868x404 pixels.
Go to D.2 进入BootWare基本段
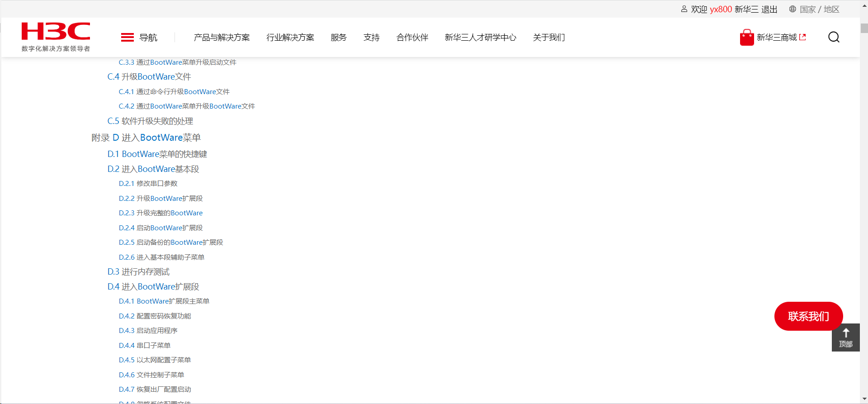point(153,169)
